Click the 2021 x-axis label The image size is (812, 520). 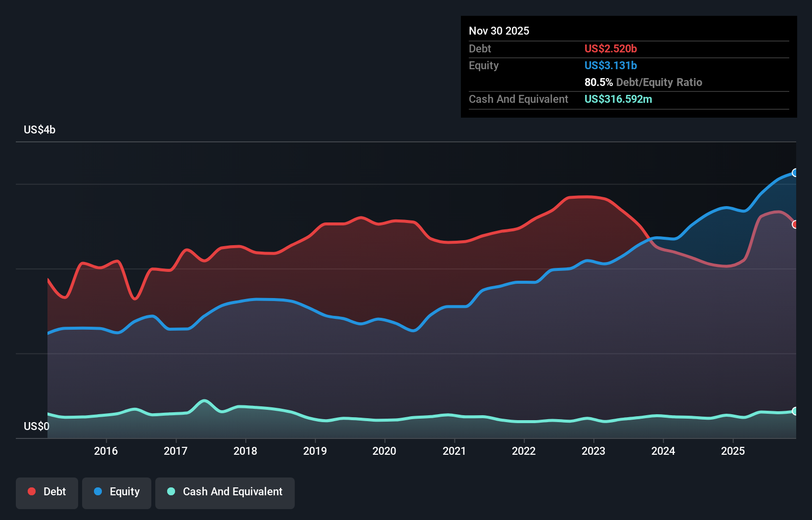pyautogui.click(x=454, y=451)
